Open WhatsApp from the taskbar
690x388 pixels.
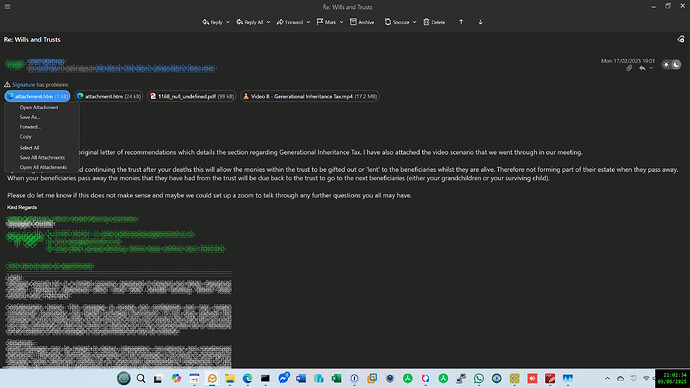[x=479, y=378]
